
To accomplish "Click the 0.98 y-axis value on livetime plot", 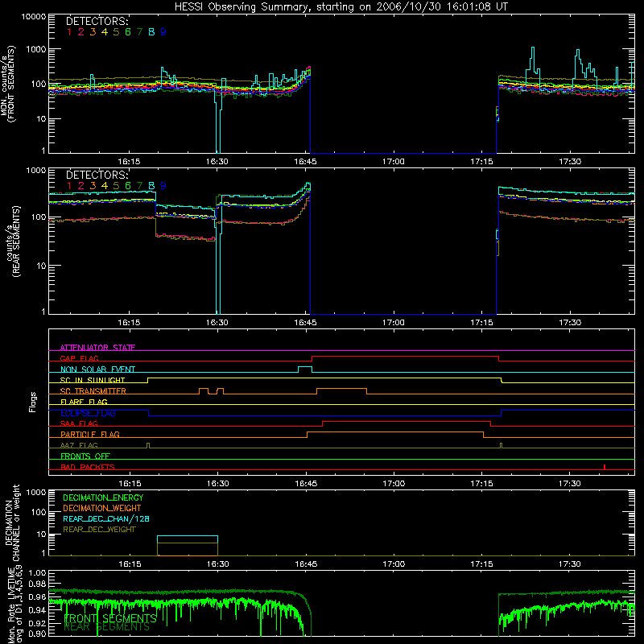I will point(37,584).
